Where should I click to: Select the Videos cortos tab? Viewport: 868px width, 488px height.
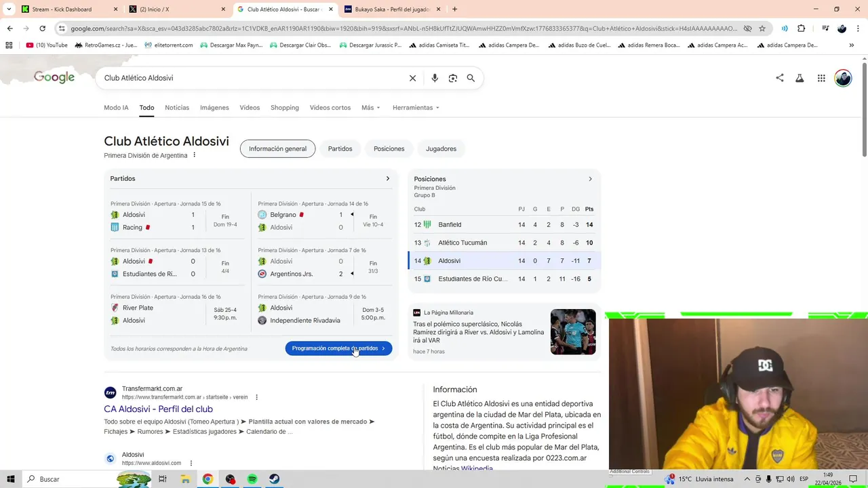coord(330,108)
